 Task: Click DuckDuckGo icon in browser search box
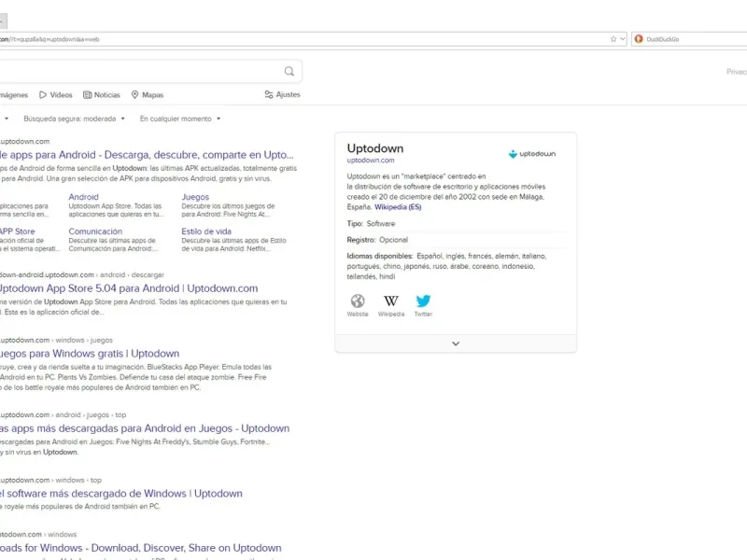pos(639,39)
